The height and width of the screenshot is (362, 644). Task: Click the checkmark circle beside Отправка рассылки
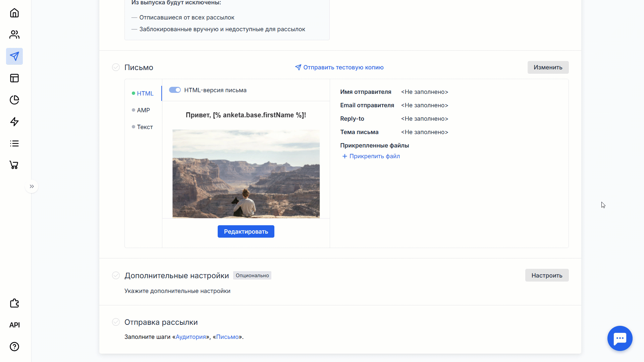(116, 322)
